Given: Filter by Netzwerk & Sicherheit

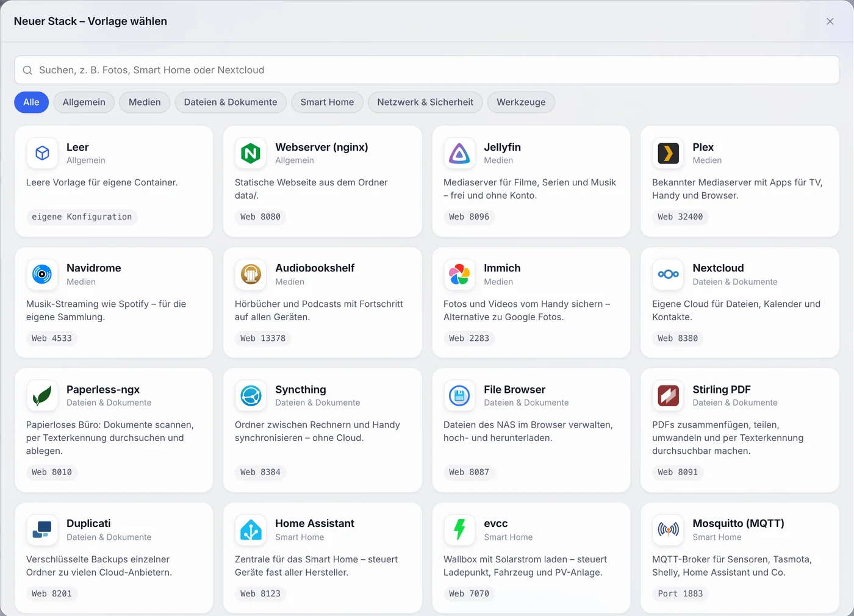Looking at the screenshot, I should [425, 102].
